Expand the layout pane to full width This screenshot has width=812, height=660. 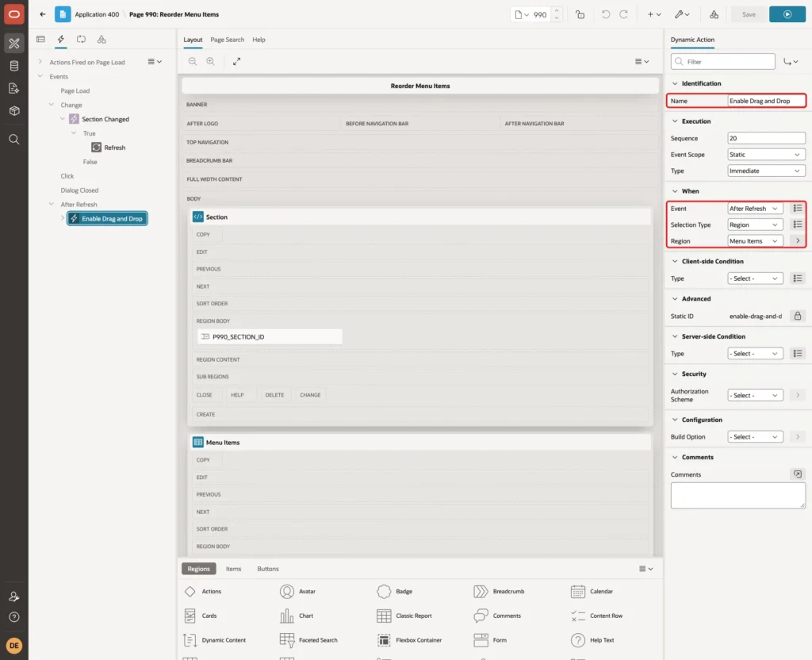(x=236, y=62)
